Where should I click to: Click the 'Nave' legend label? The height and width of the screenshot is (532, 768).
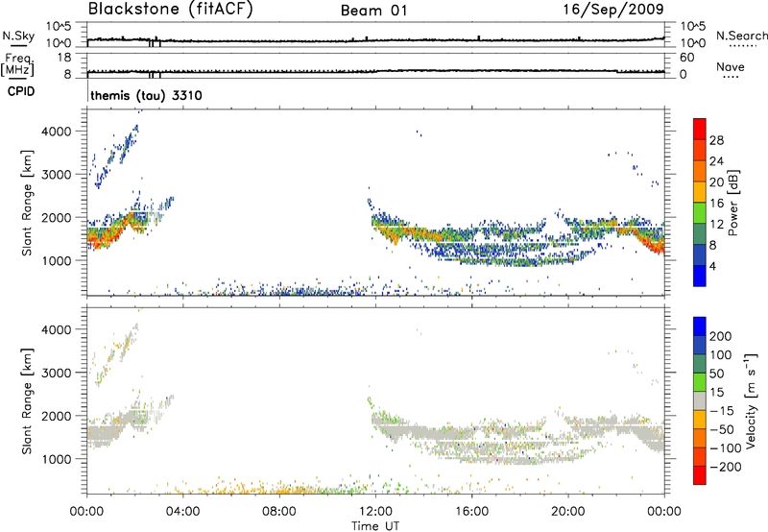[731, 66]
